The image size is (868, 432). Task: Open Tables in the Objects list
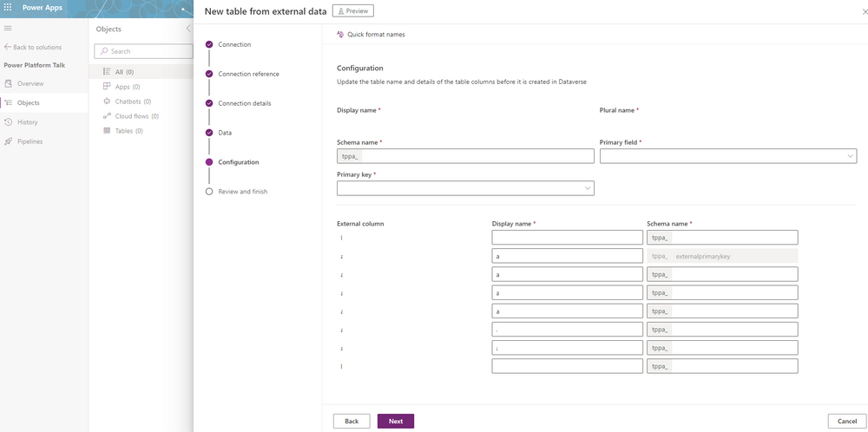coord(128,131)
